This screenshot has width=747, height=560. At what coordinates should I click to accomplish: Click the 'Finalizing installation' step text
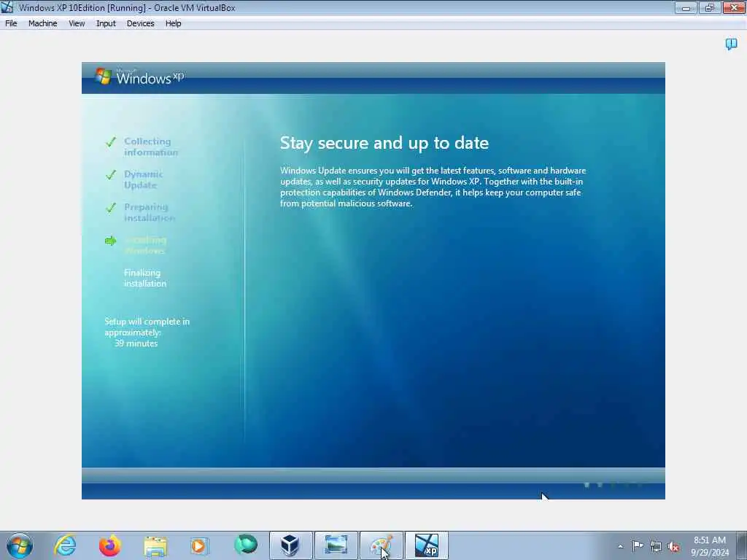tap(145, 278)
